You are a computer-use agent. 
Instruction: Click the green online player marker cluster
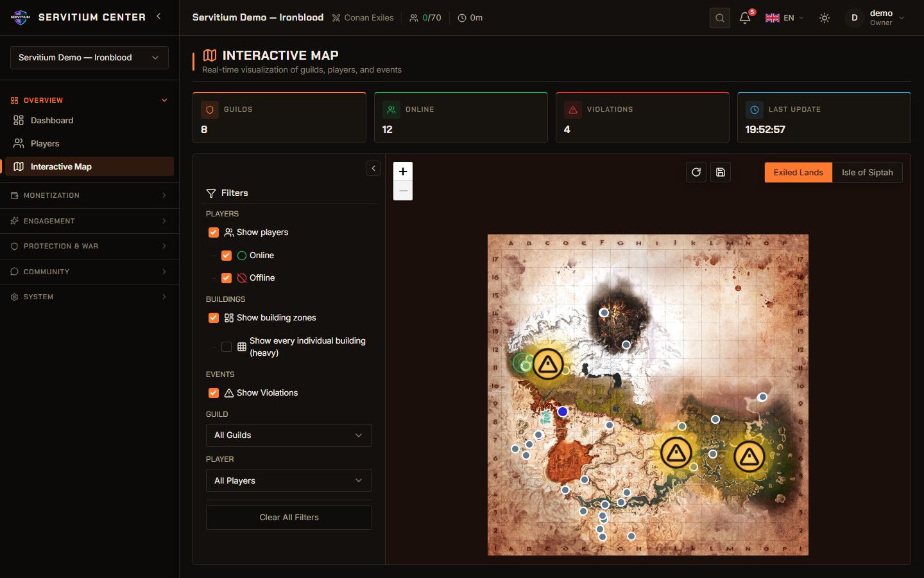[524, 363]
